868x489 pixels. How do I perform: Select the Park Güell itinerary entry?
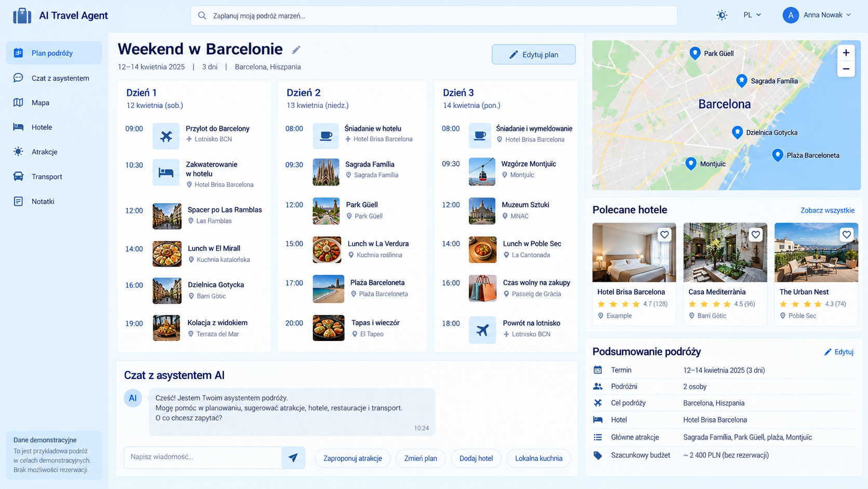point(352,210)
